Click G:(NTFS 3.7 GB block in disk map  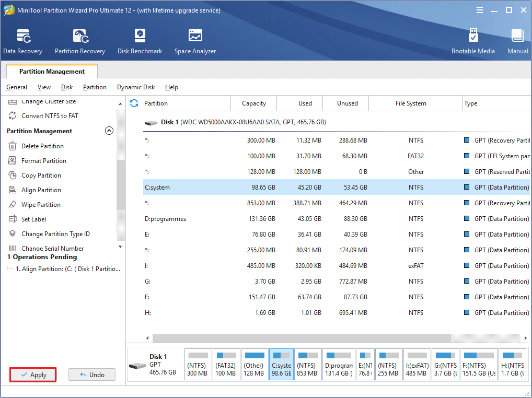pos(445,365)
